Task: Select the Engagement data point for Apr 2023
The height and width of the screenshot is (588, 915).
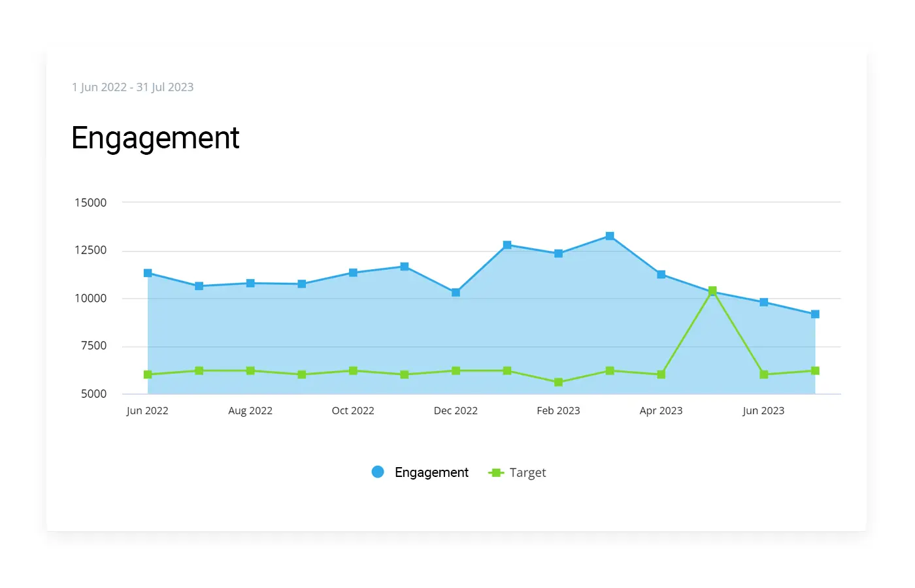Action: (661, 274)
